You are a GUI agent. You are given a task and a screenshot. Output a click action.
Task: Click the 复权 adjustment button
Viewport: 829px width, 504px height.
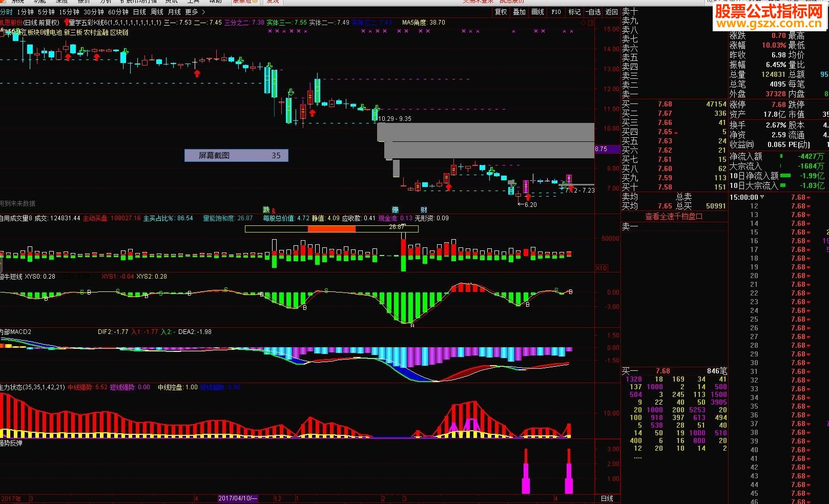pos(501,12)
